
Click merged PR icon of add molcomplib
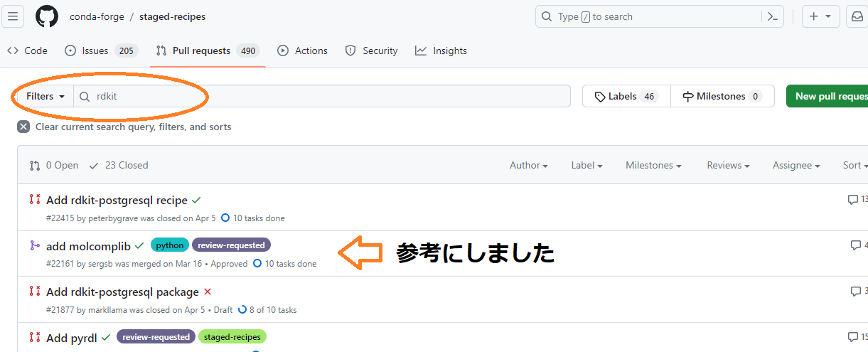tap(35, 245)
